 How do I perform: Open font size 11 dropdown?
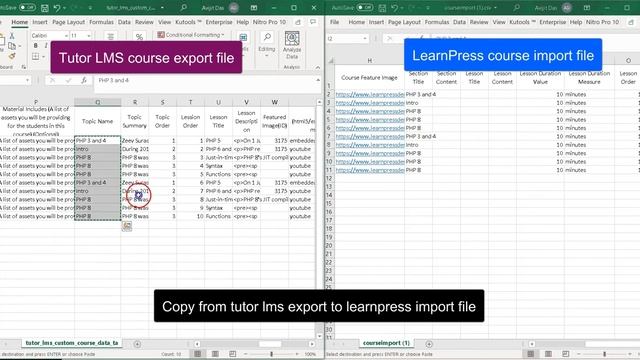pos(89,36)
